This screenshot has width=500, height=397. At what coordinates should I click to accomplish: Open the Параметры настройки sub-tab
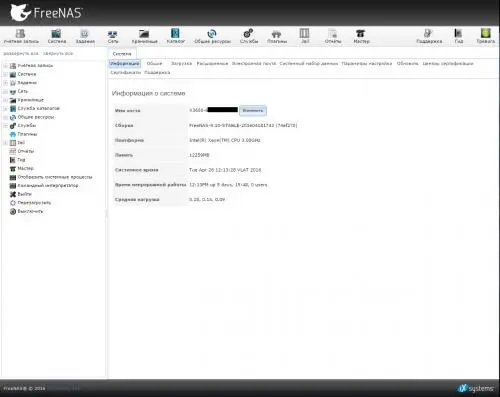[x=367, y=63]
